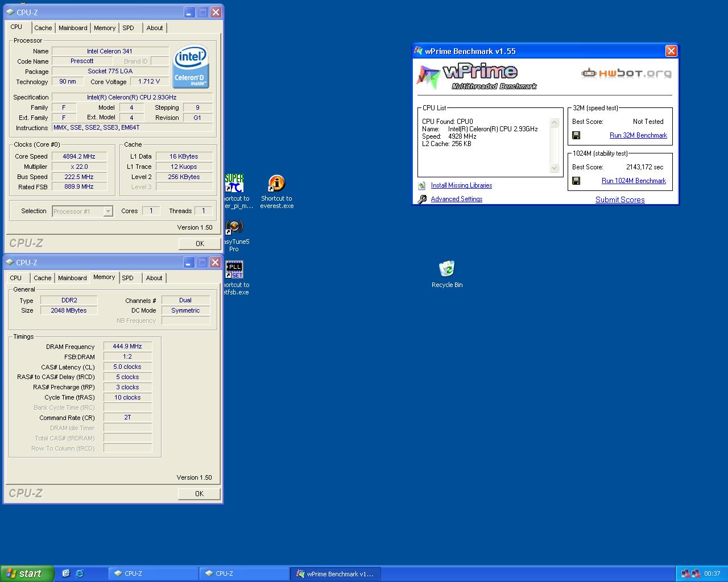Click the 1024M score save floppy icon
Screen dimensions: 728x582
(576, 181)
